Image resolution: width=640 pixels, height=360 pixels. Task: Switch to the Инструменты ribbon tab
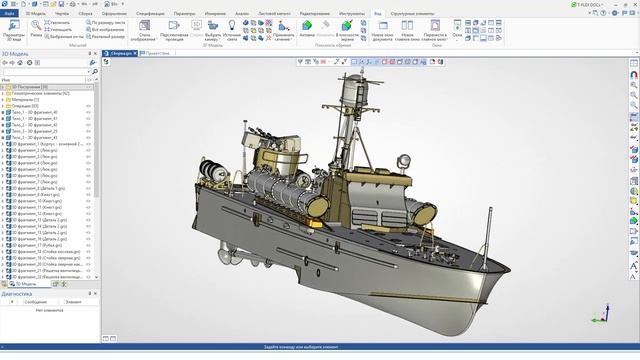tap(352, 13)
